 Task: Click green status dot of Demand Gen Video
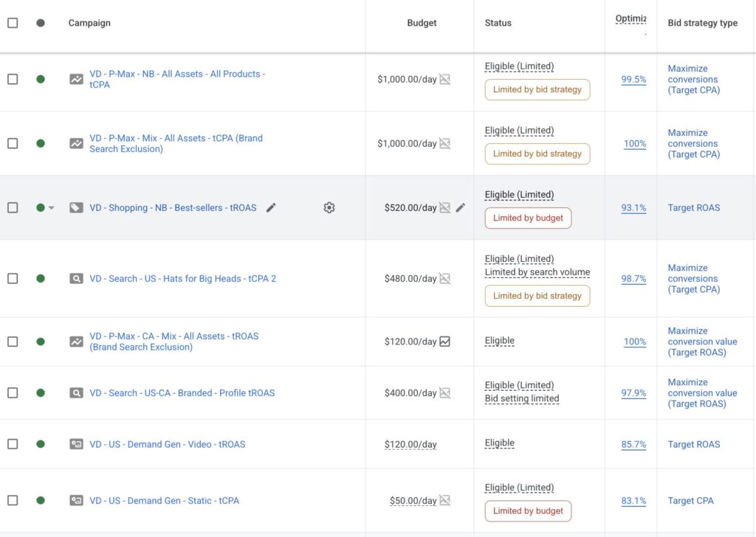[x=41, y=444]
